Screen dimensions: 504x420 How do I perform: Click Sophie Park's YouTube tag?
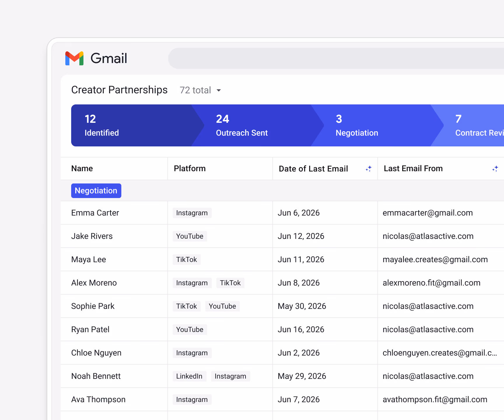[222, 306]
